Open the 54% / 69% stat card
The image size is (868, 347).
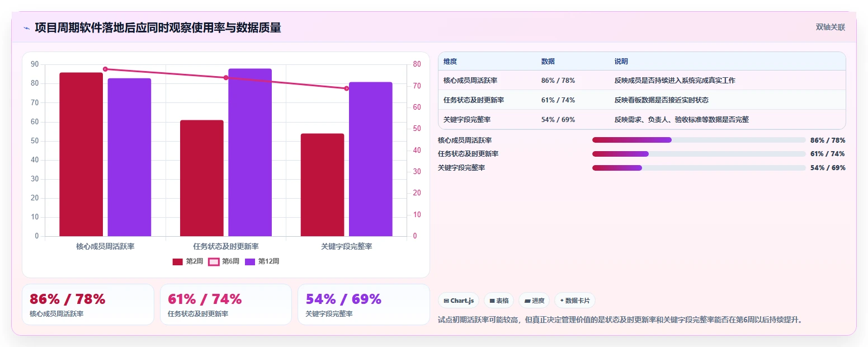364,304
